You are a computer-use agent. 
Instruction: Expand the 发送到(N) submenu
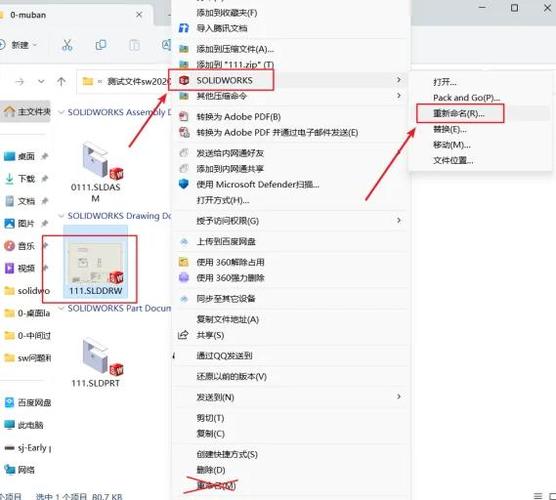coord(399,397)
